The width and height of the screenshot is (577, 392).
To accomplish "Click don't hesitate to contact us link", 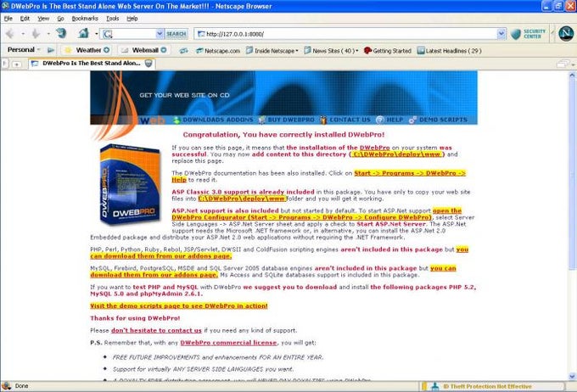I will pyautogui.click(x=156, y=331).
